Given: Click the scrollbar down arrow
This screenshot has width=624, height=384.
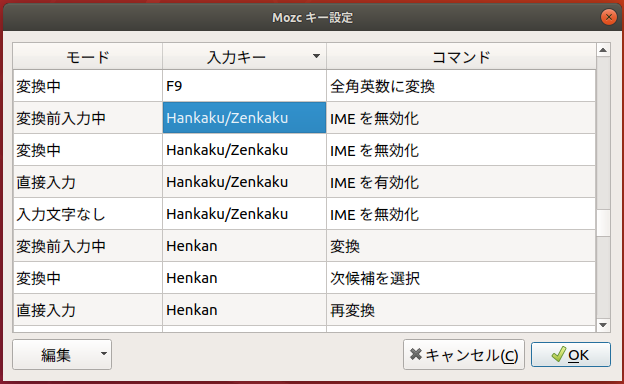Looking at the screenshot, I should pos(603,325).
